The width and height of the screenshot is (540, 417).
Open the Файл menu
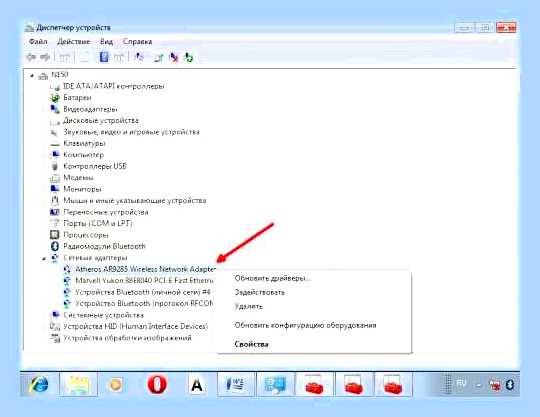pyautogui.click(x=38, y=42)
